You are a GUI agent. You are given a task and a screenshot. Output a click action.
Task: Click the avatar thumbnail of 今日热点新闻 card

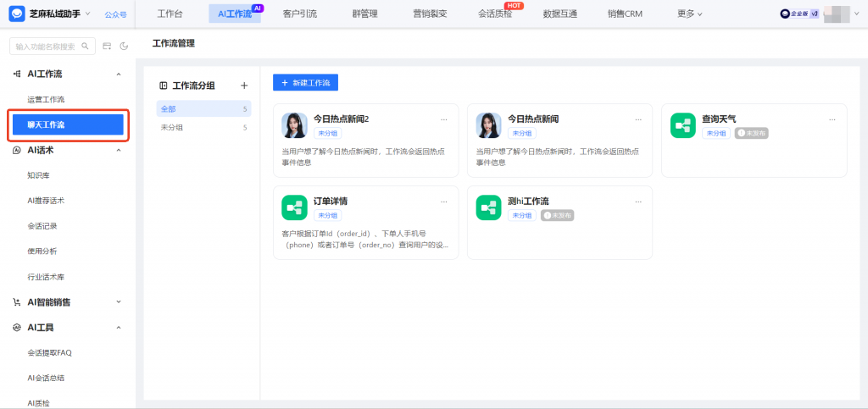pos(488,125)
